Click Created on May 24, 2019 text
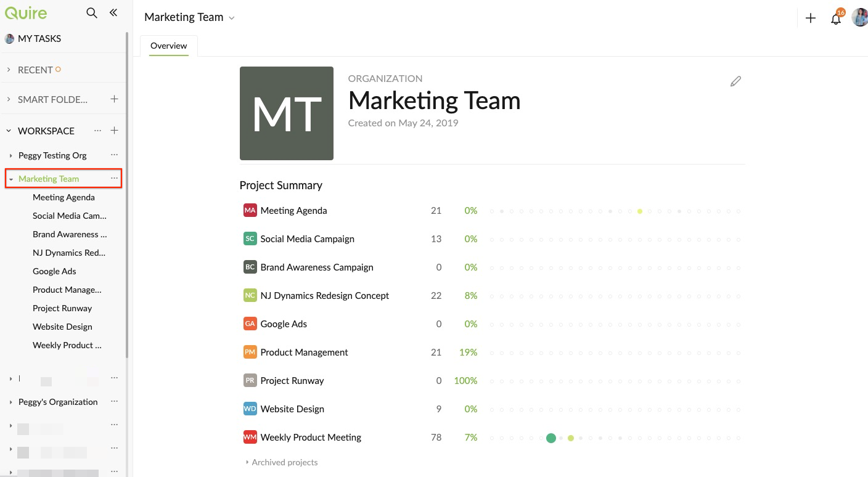This screenshot has height=477, width=868. click(403, 123)
